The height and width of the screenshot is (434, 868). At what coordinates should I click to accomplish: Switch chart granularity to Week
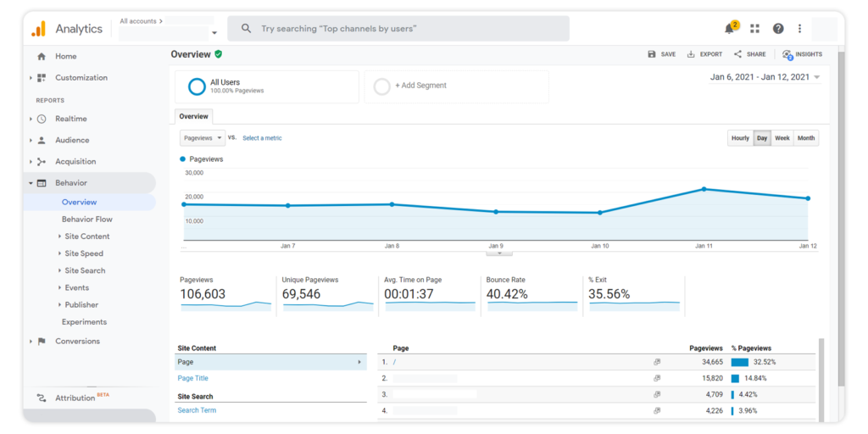point(782,138)
